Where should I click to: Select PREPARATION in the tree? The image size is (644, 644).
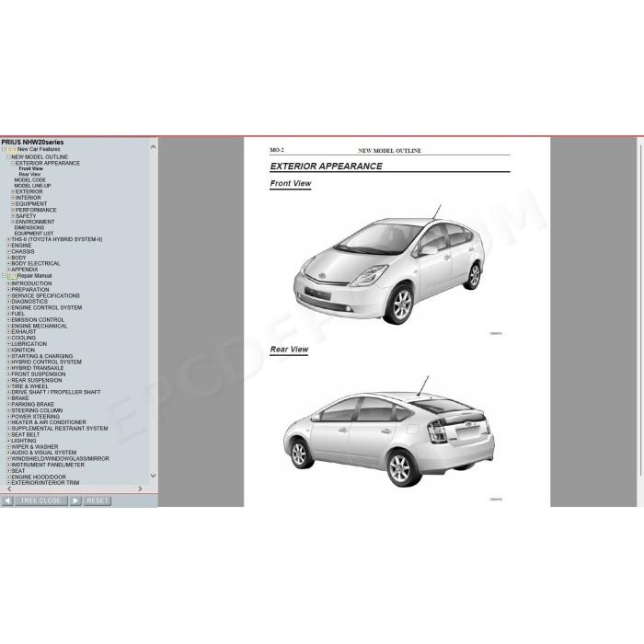(x=30, y=290)
